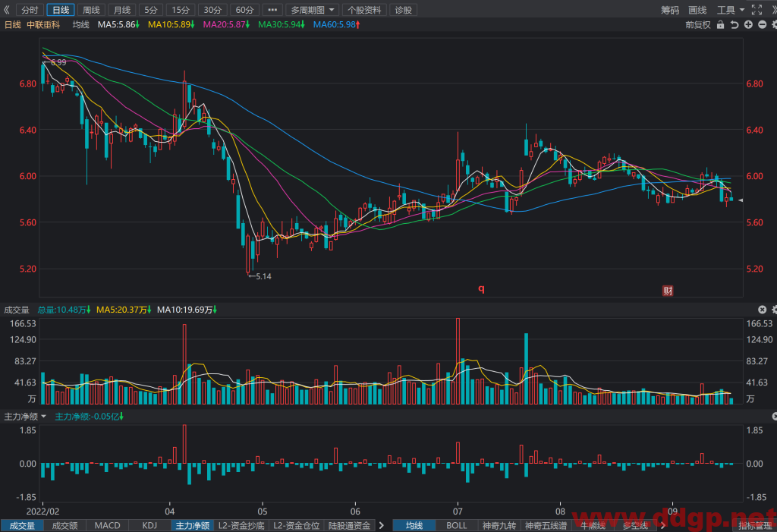The height and width of the screenshot is (532, 777).
Task: Zoom out chart with minus icon
Action: (762, 24)
